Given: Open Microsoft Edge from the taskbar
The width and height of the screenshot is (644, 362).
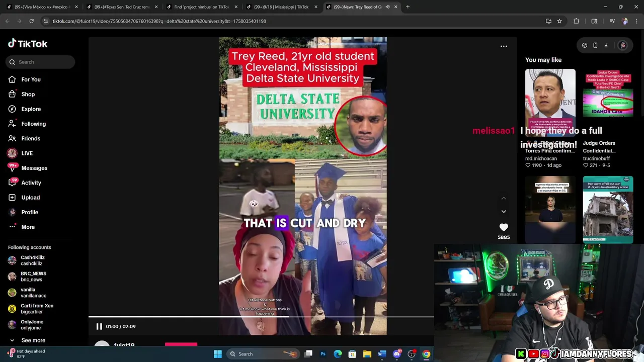Looking at the screenshot, I should click(338, 354).
